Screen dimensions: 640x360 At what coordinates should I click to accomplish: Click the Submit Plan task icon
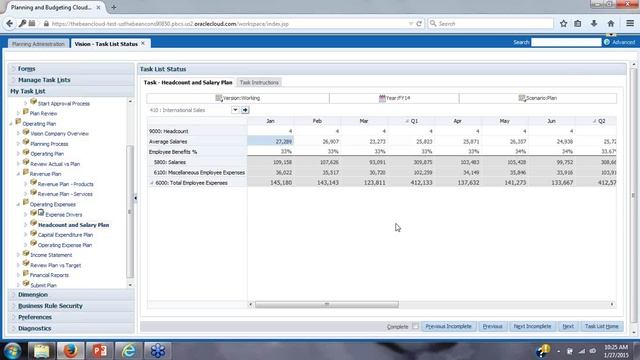point(26,283)
